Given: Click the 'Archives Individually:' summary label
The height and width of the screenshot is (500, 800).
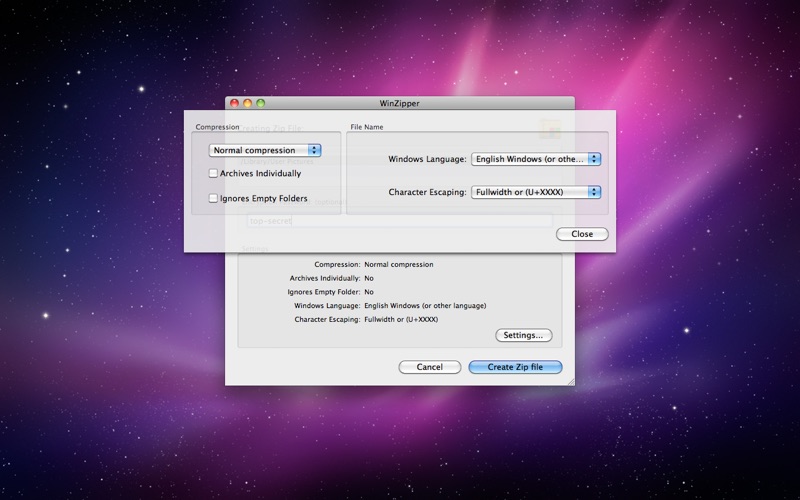Looking at the screenshot, I should pos(325,278).
